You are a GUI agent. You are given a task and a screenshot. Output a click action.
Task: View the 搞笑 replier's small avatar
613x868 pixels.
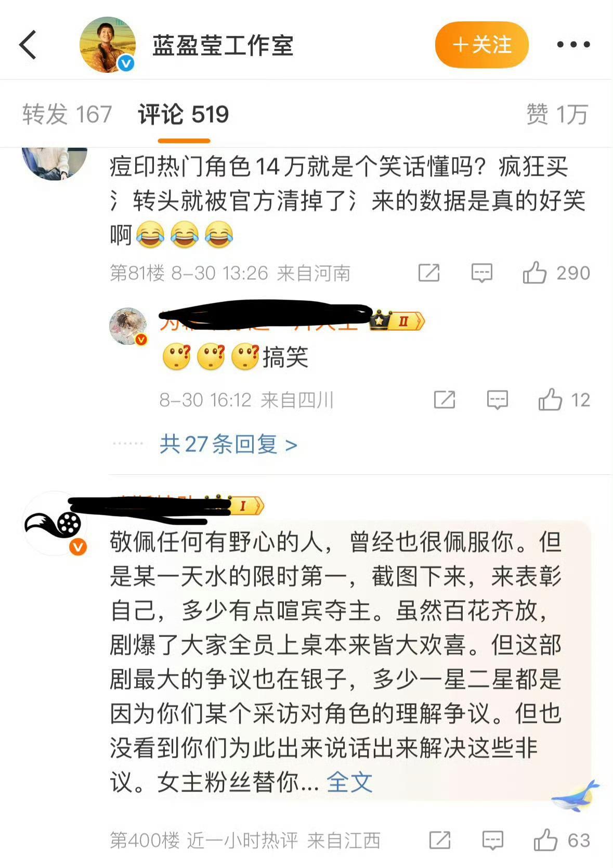tap(128, 326)
